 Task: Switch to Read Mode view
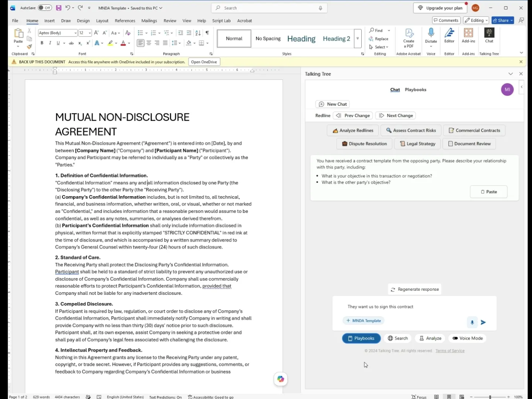tap(436, 397)
